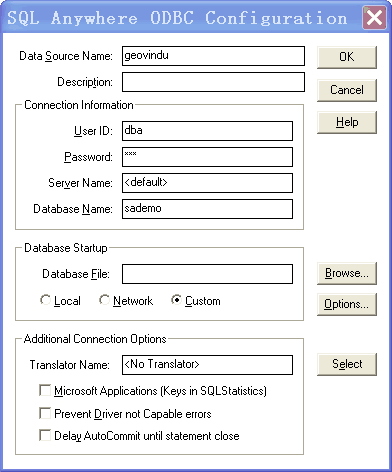The image size is (392, 472).
Task: Click the Database Name label
Action: [73, 209]
